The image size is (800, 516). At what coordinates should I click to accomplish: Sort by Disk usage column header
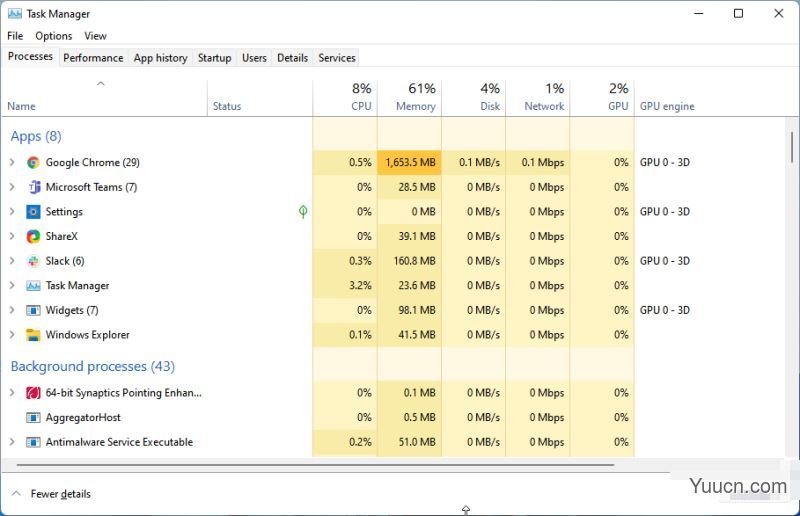pyautogui.click(x=473, y=98)
